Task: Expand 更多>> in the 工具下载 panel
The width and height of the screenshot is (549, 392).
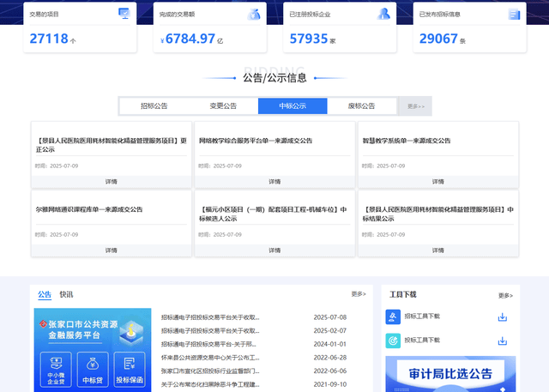Action: coord(505,295)
